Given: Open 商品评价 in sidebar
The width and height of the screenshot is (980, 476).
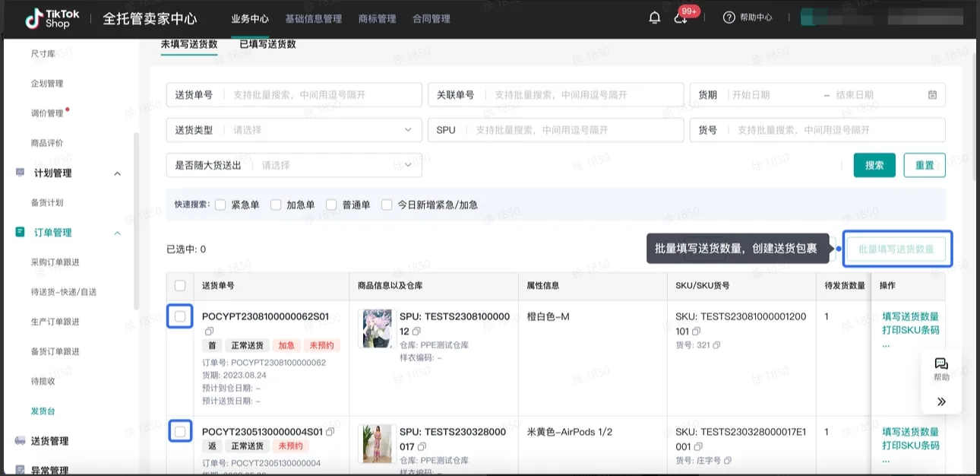Looking at the screenshot, I should [x=47, y=143].
